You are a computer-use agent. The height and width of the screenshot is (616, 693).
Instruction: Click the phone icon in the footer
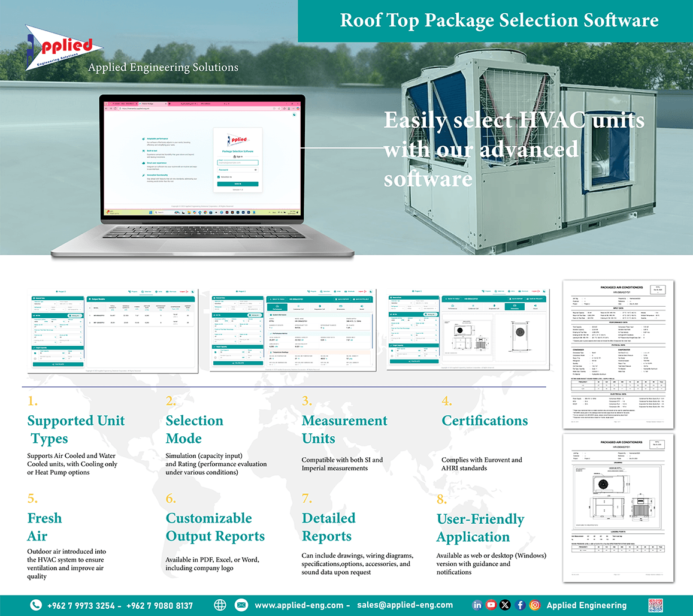point(36,605)
